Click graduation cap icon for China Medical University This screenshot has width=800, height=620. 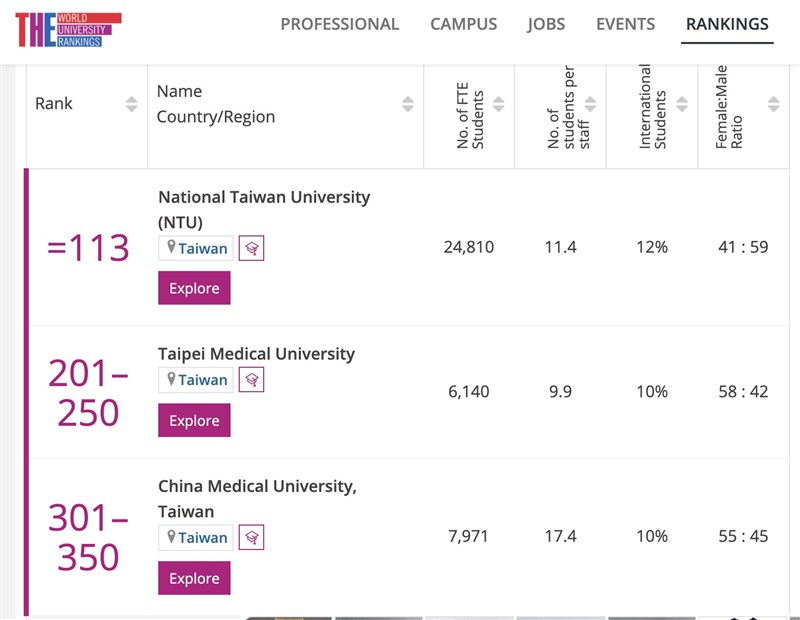[x=252, y=537]
